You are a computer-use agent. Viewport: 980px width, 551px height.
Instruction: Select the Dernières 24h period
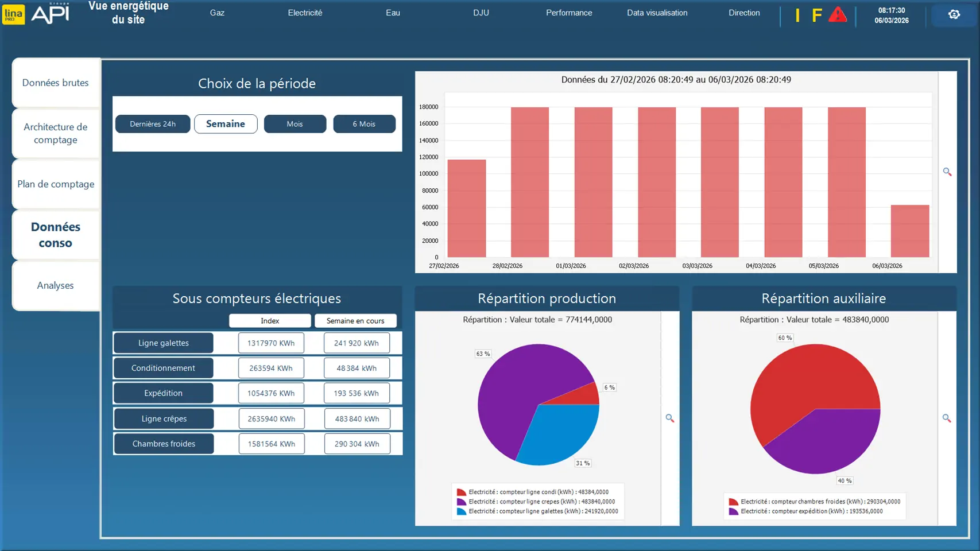[153, 124]
